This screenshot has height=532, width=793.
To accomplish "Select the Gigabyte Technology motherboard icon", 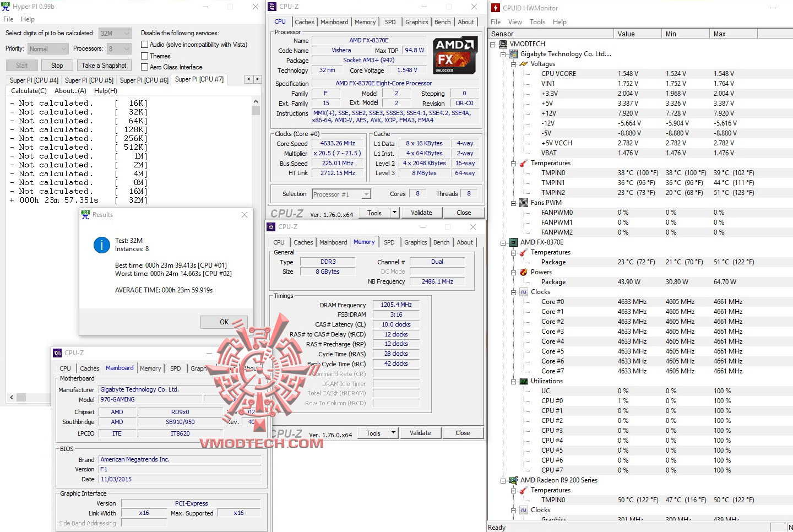I will tap(514, 54).
